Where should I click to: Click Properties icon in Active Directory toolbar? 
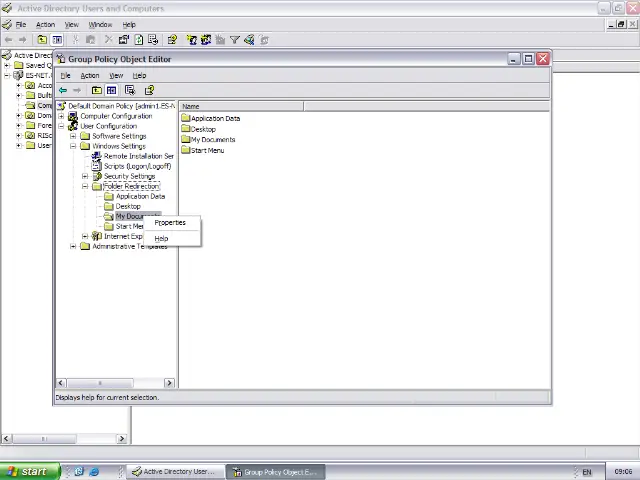pyautogui.click(x=124, y=40)
